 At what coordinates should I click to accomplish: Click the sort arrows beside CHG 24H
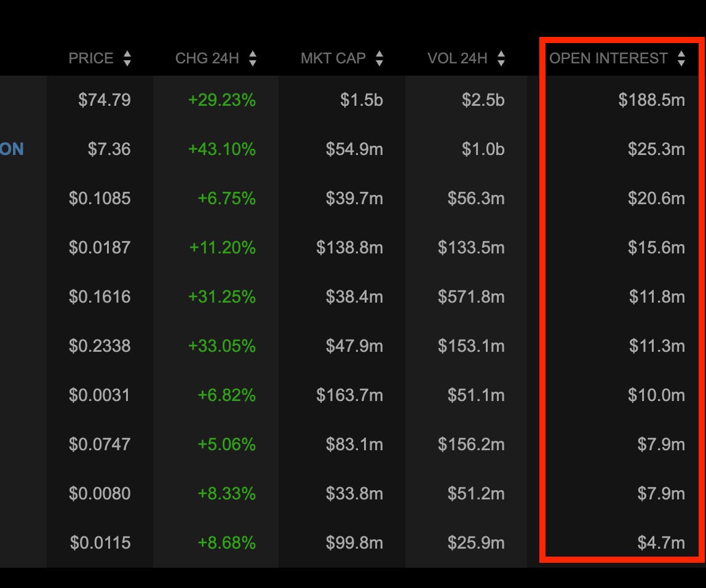point(253,58)
